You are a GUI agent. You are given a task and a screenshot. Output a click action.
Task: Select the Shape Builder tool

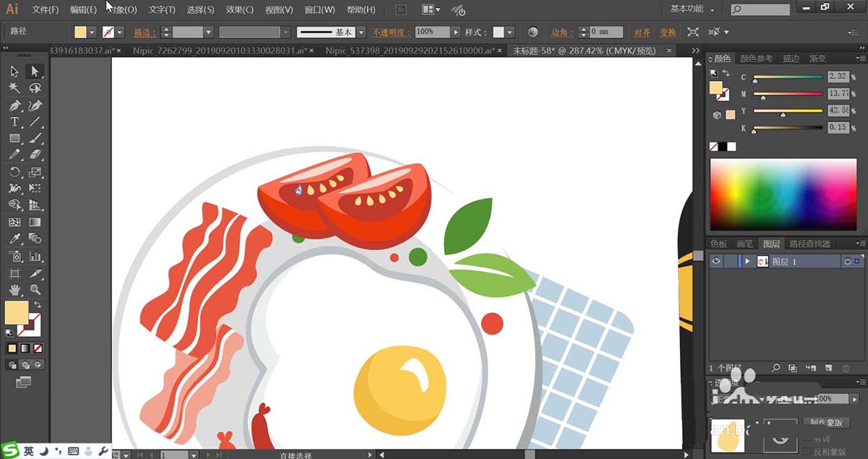(x=14, y=205)
